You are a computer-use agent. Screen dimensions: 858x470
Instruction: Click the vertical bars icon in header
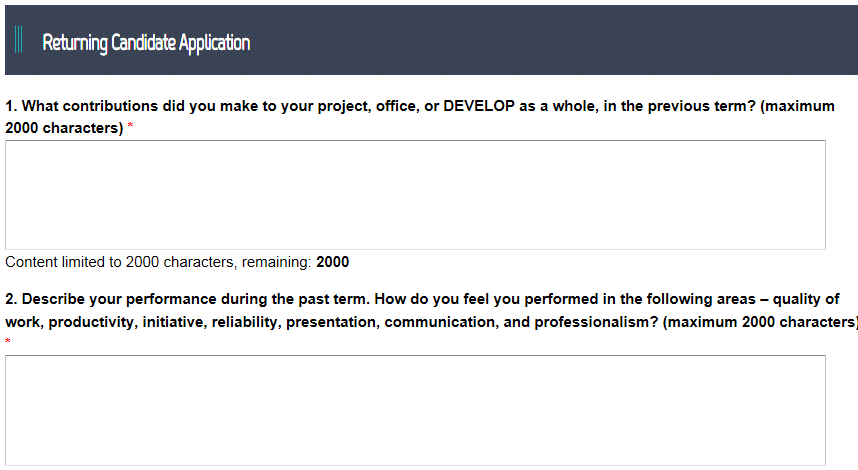pos(19,41)
